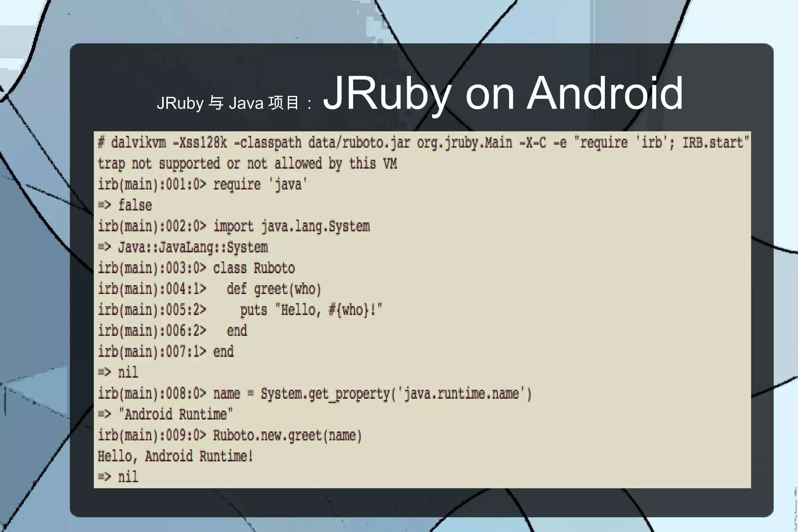Click 'Ruboto.new.greet(name)' line
Screen dimensions: 798x532
point(230,435)
